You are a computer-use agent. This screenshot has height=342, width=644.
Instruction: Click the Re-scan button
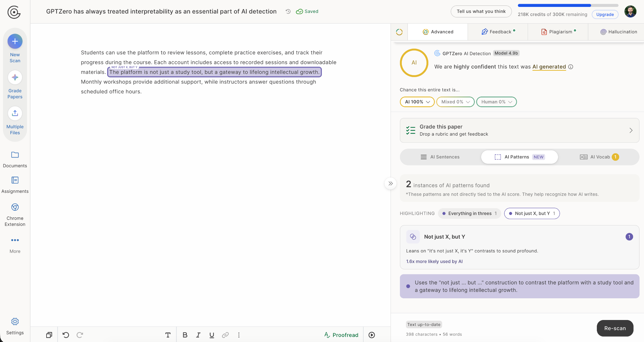click(x=615, y=328)
